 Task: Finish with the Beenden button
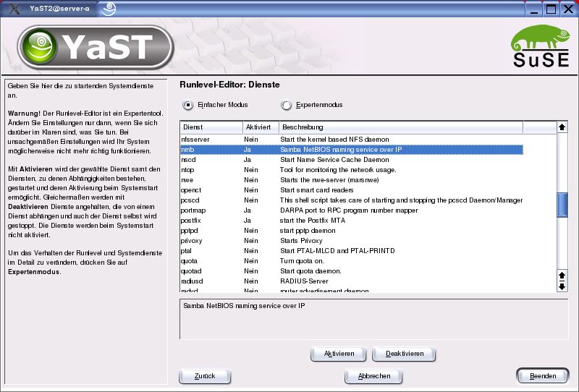[542, 376]
